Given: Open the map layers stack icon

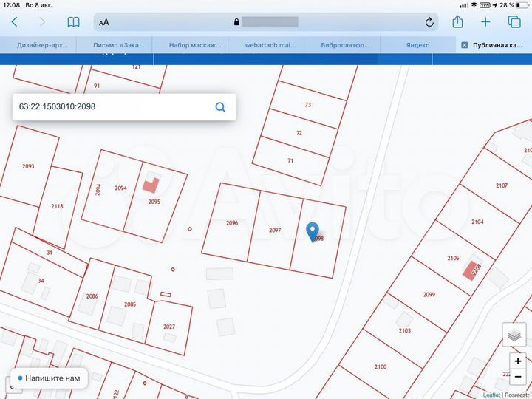Looking at the screenshot, I should pyautogui.click(x=514, y=335).
